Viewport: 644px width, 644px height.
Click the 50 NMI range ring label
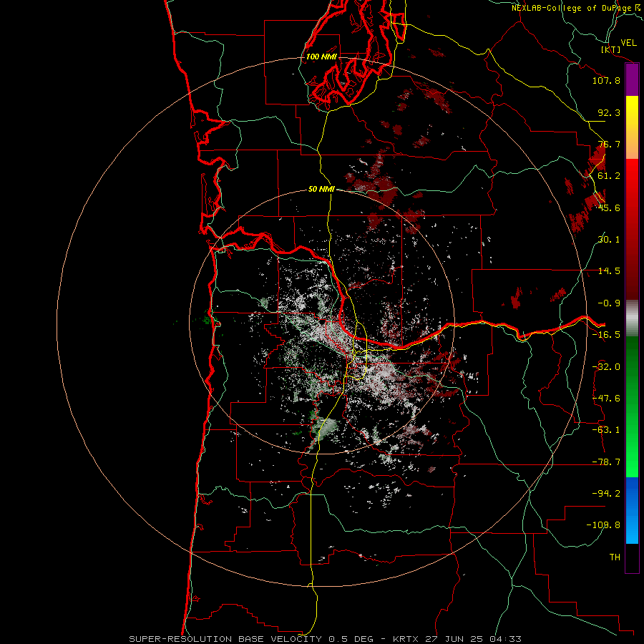321,190
